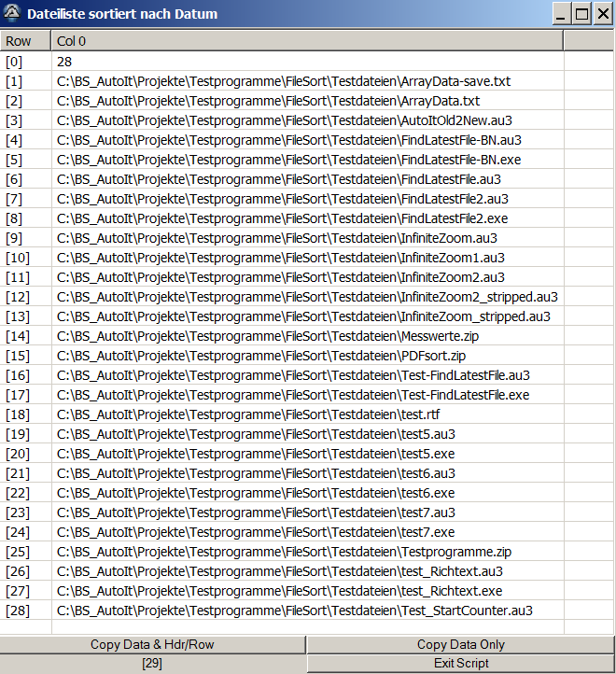The image size is (616, 674).
Task: Sort by the Row column header
Action: click(25, 41)
